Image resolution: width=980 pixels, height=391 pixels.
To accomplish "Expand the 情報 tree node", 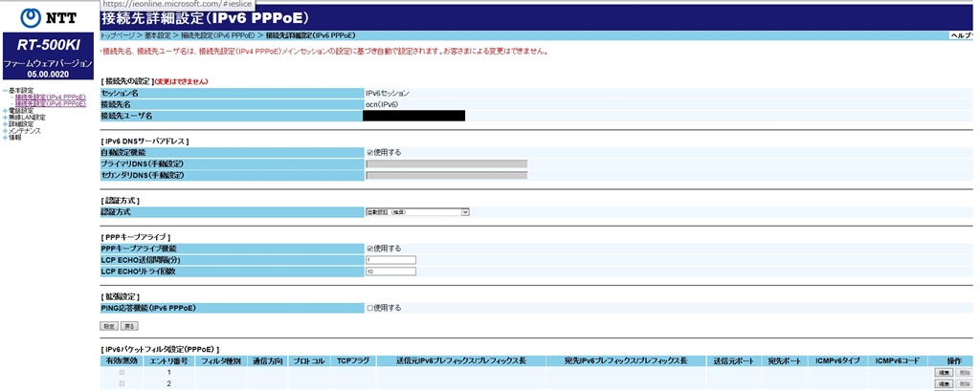I will pos(5,138).
